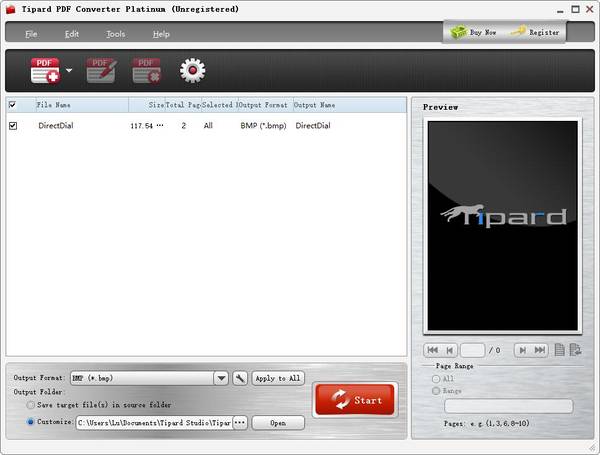600x455 pixels.
Task: Click the Open folder button
Action: [278, 423]
